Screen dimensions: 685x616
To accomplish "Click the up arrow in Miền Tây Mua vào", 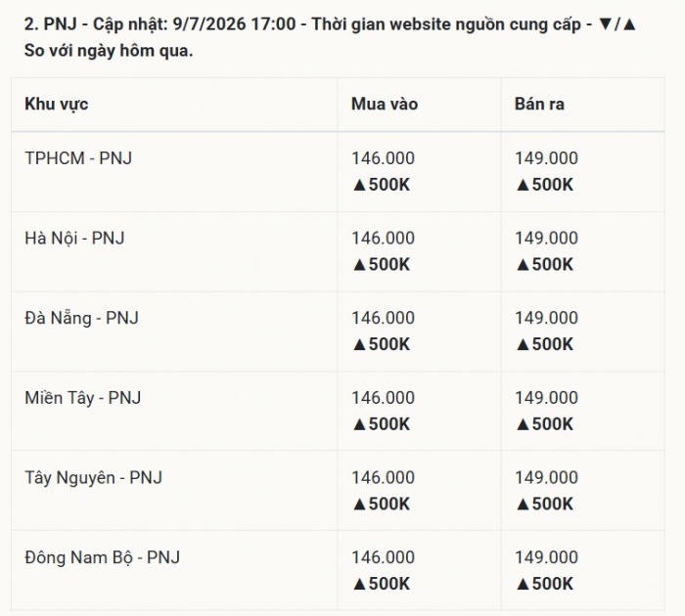I will (x=359, y=424).
